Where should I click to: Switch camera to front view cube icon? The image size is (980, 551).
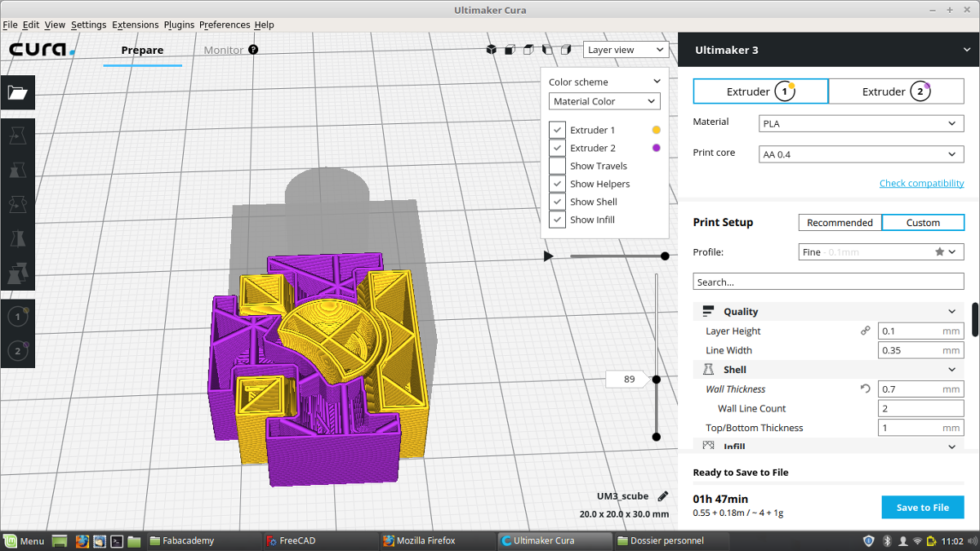[x=510, y=50]
